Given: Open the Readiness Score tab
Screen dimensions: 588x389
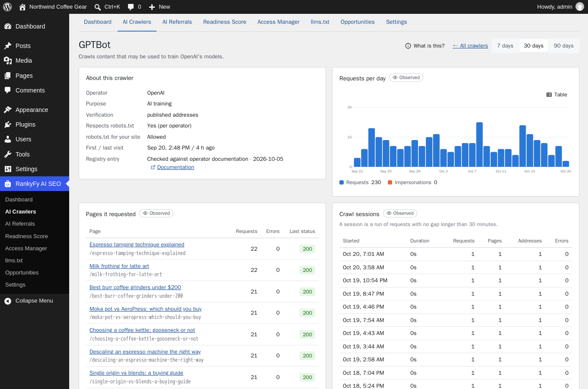Looking at the screenshot, I should click(225, 22).
